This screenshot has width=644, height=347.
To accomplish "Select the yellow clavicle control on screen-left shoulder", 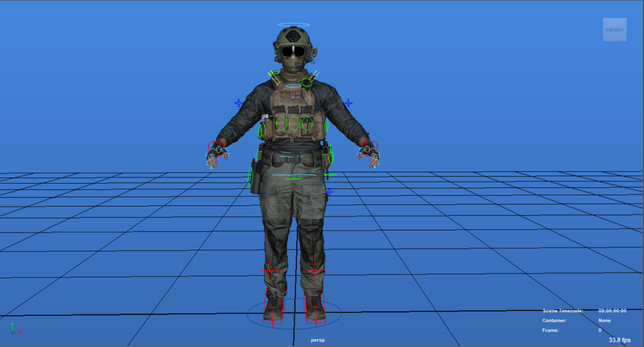I will 274,77.
